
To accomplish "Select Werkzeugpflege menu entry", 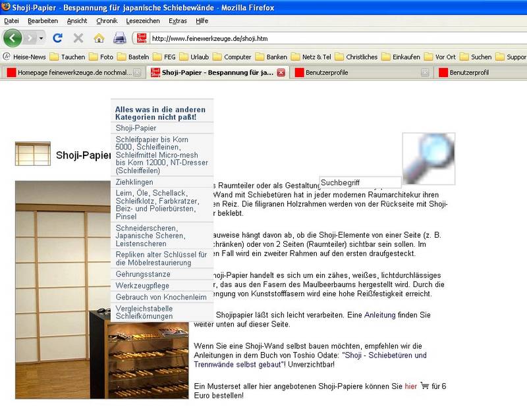I will tap(162, 286).
